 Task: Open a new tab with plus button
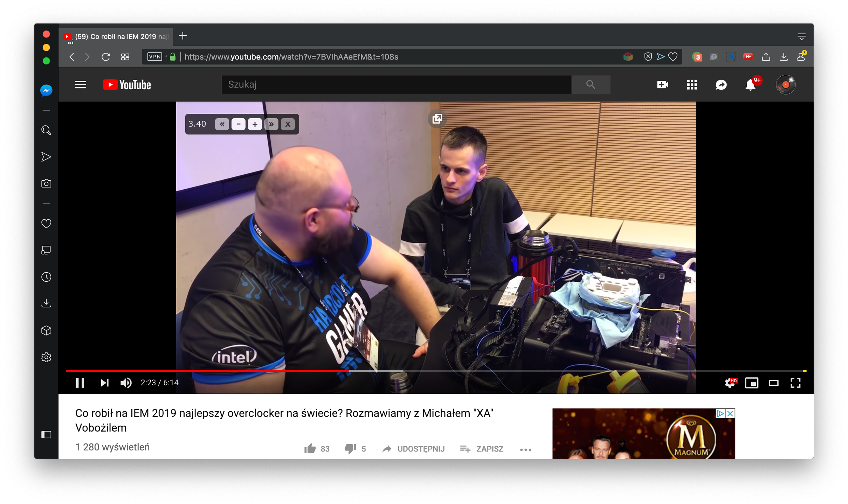click(x=182, y=36)
